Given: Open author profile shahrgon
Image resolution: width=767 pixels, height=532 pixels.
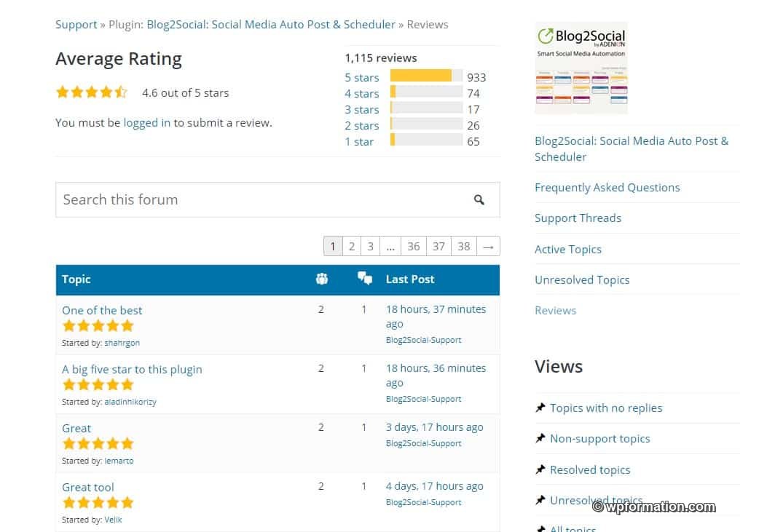Looking at the screenshot, I should pos(122,343).
